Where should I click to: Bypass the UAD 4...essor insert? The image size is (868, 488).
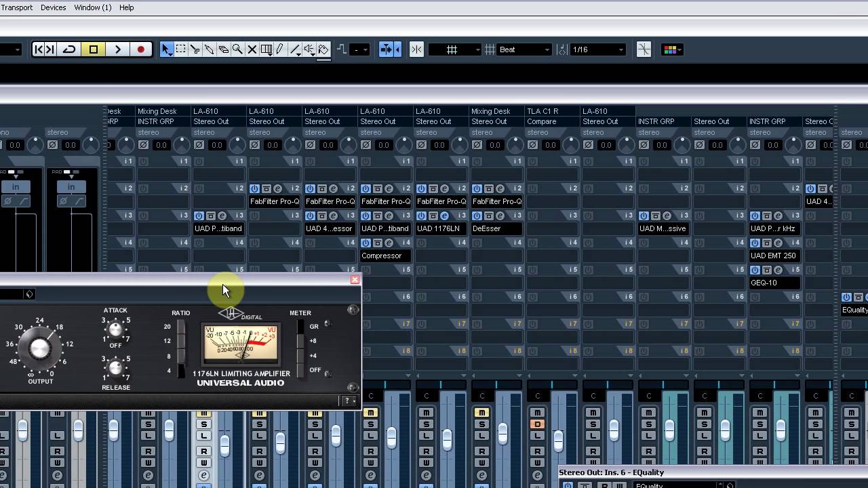(310, 216)
